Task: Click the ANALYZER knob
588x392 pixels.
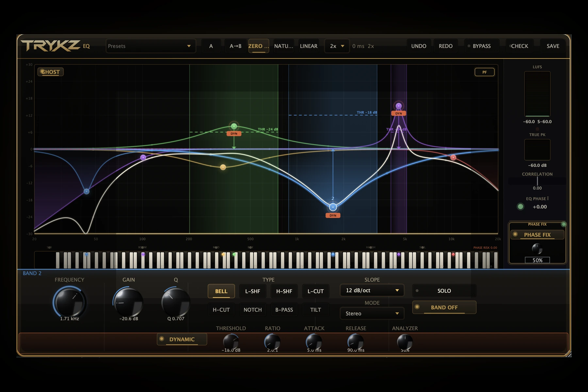Action: [x=405, y=342]
